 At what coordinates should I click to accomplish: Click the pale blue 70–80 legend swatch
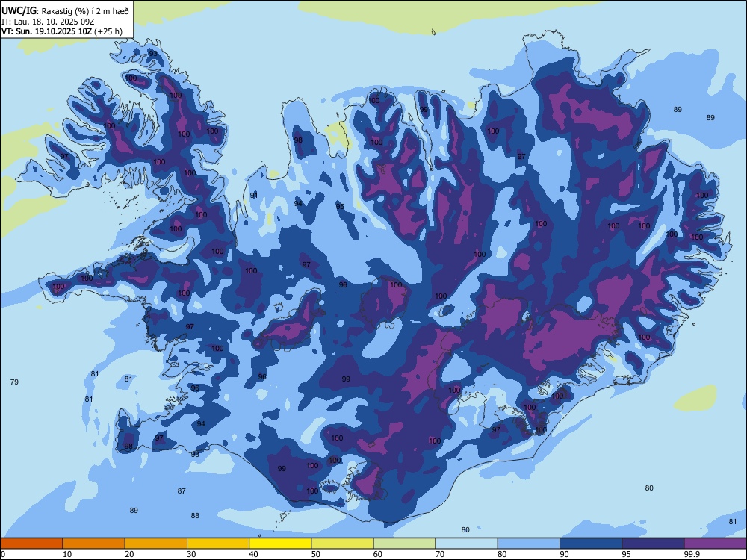pos(466,544)
